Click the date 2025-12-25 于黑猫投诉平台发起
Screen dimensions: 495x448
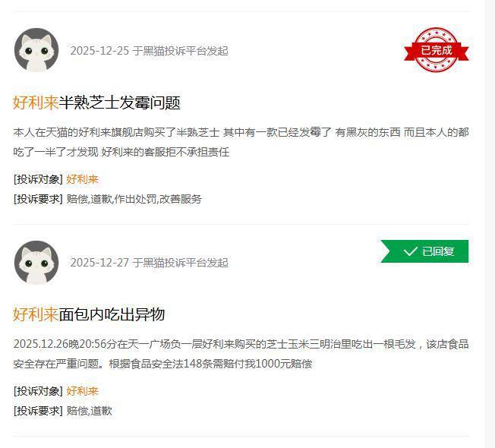pos(149,51)
